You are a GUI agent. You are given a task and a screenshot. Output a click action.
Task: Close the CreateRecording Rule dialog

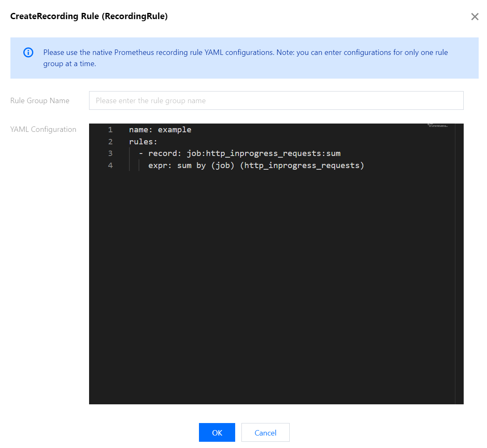tap(475, 17)
